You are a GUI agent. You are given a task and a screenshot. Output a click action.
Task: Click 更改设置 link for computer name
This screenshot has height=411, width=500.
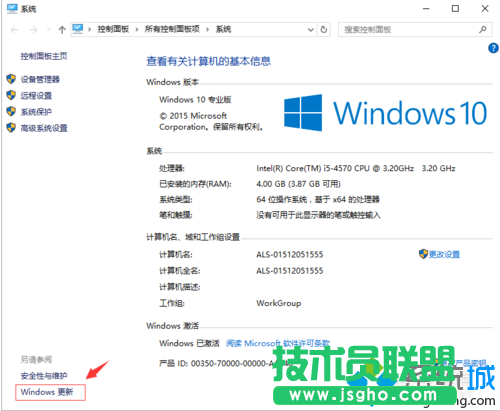click(x=444, y=255)
